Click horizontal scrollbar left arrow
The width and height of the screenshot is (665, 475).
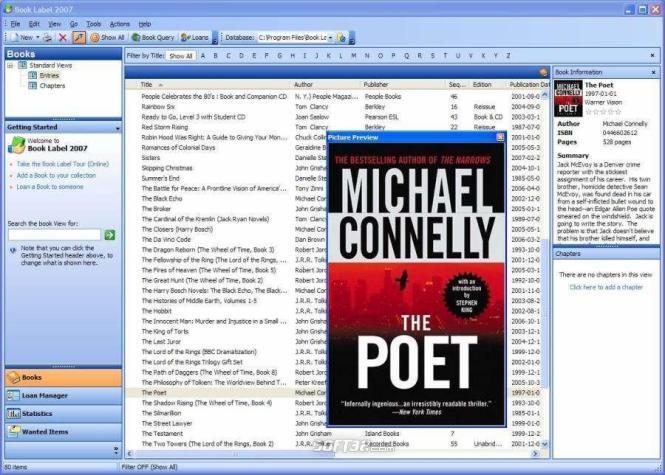pos(130,454)
